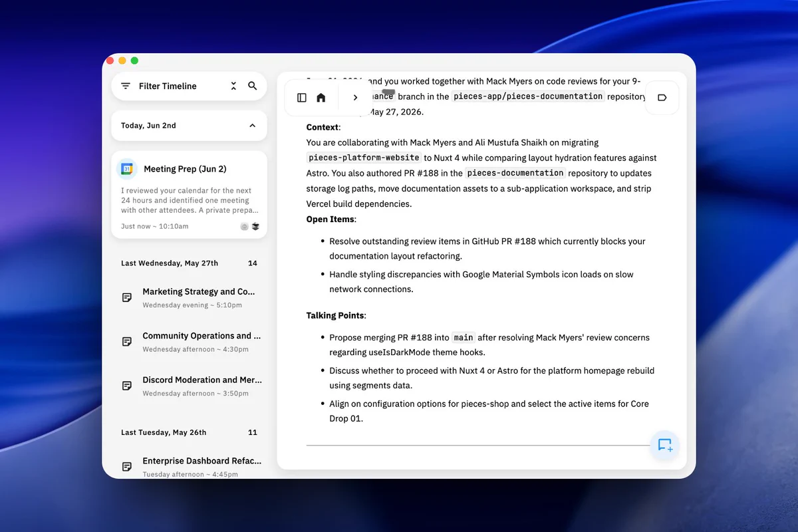Click 'Just now ~ 10:10am' timestamp
This screenshot has height=532, width=798.
click(155, 226)
